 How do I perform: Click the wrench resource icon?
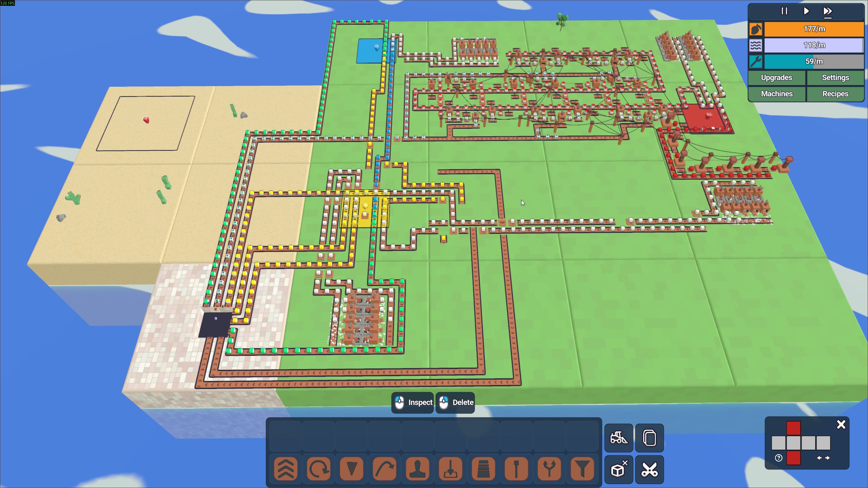coord(756,62)
